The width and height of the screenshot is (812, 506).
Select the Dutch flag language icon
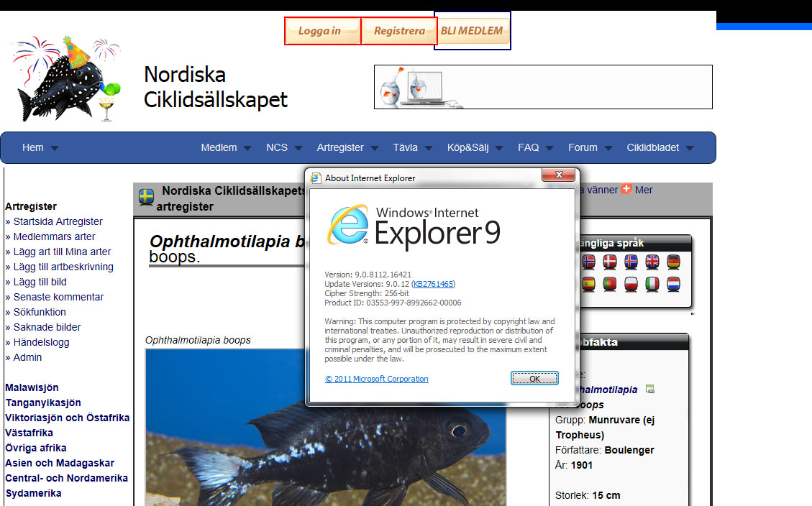[673, 284]
